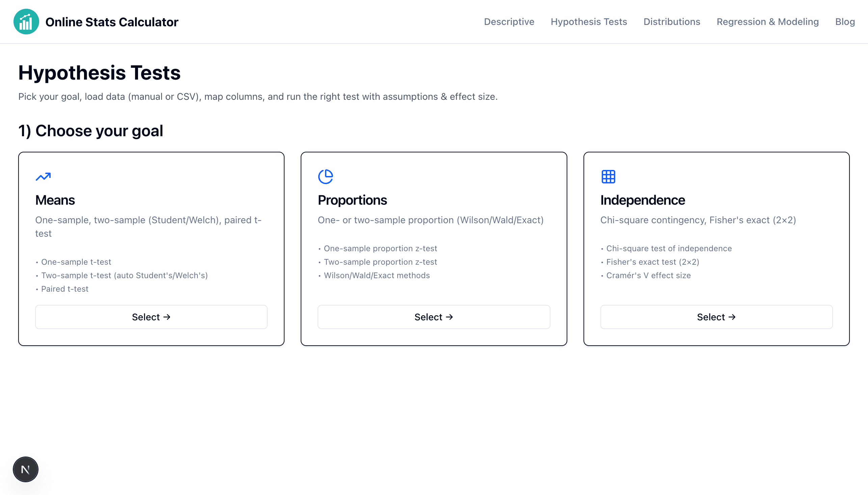Click the arrow in the Means Select button

[x=166, y=317]
